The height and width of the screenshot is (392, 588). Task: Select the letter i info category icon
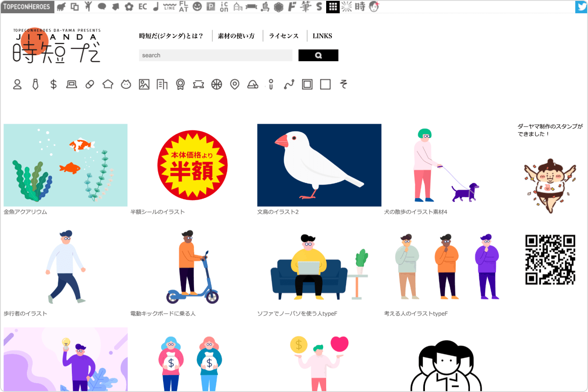[271, 84]
